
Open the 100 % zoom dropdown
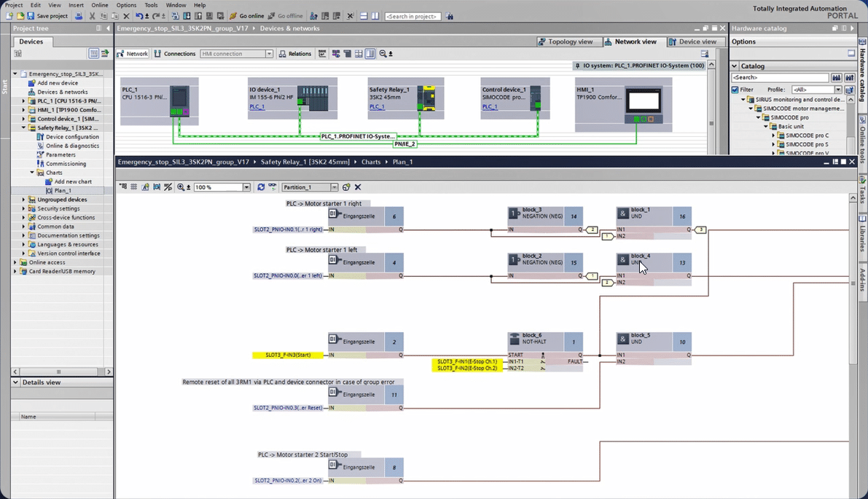tap(246, 187)
